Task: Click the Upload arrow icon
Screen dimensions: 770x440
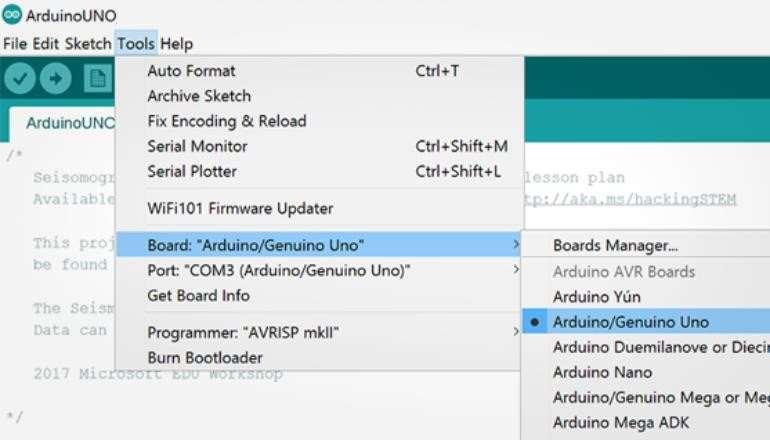Action: pos(55,78)
